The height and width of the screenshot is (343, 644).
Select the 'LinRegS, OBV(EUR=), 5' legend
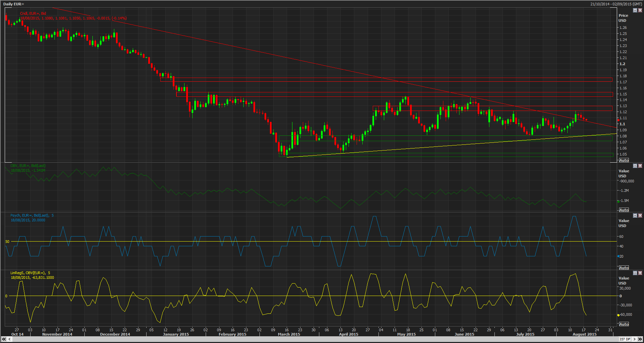click(30, 273)
